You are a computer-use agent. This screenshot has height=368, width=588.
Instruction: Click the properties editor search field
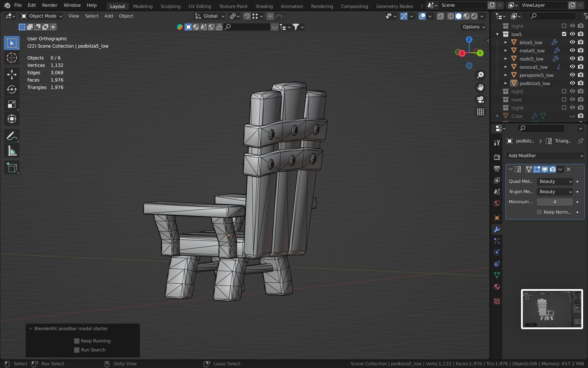pyautogui.click(x=541, y=128)
